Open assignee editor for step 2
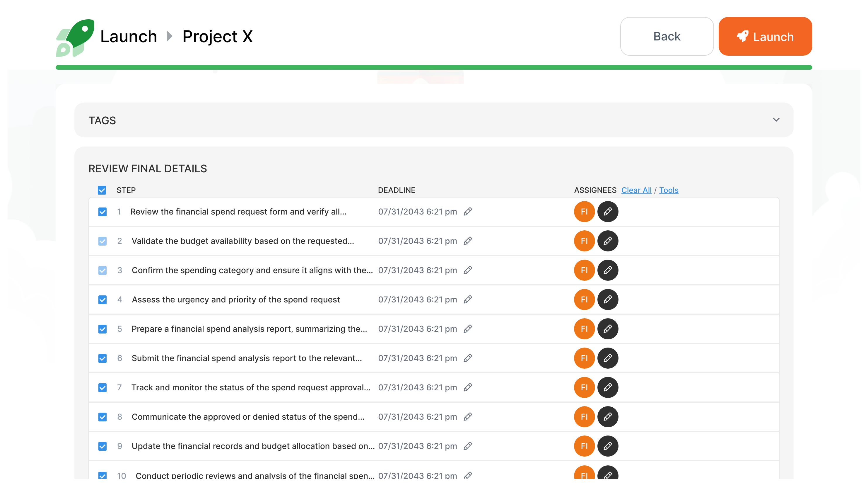Image resolution: width=868 pixels, height=490 pixels. [608, 241]
